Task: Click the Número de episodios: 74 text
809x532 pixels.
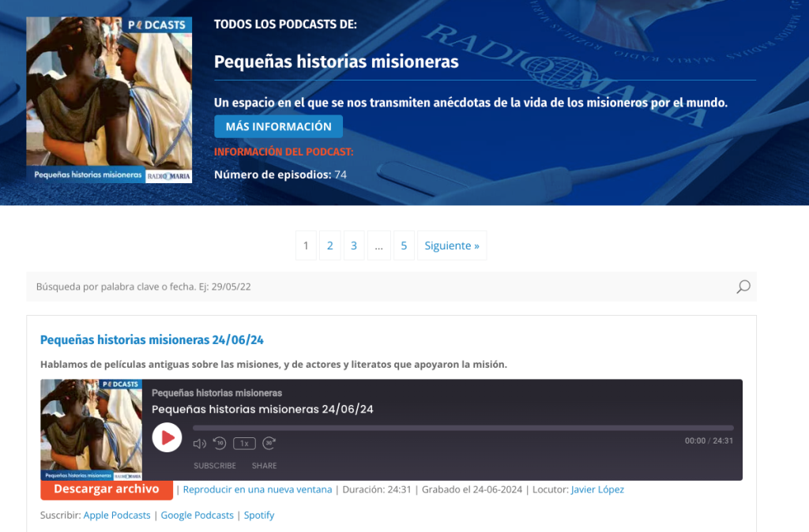Action: (280, 174)
